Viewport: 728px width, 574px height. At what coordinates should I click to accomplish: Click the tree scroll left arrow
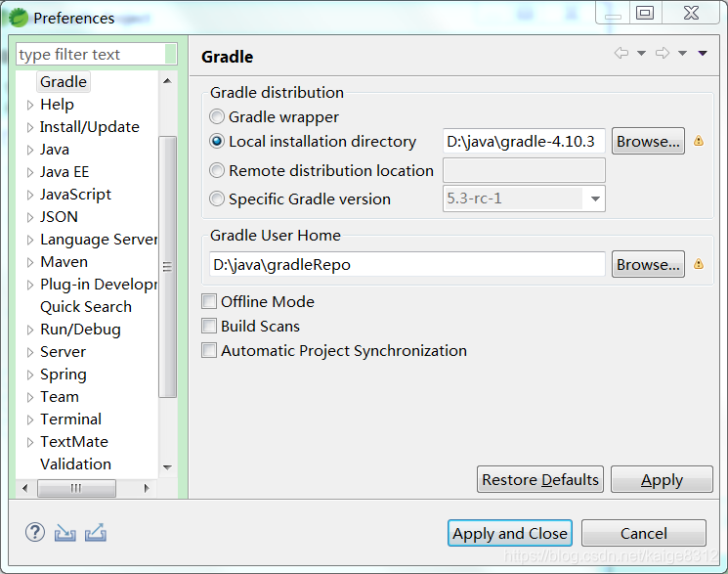click(24, 488)
